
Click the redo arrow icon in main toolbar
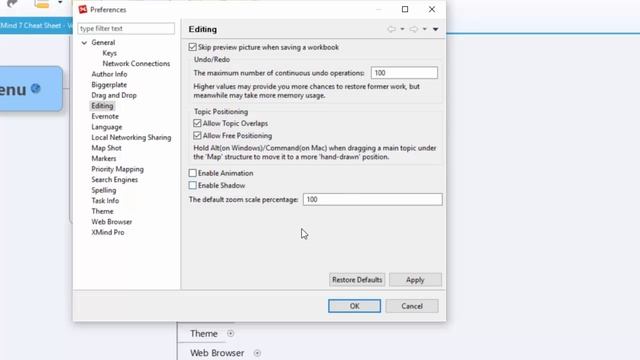pyautogui.click(x=12, y=4)
